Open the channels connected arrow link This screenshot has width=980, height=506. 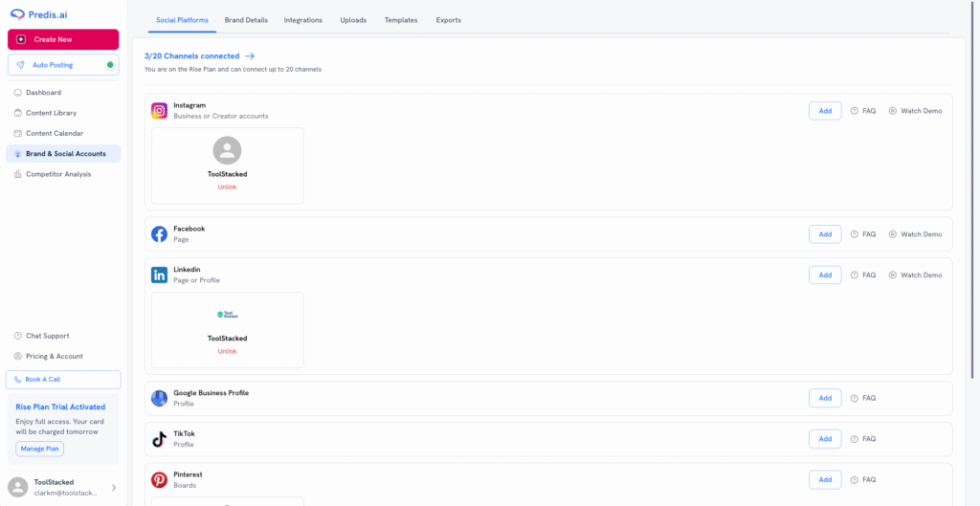click(250, 56)
